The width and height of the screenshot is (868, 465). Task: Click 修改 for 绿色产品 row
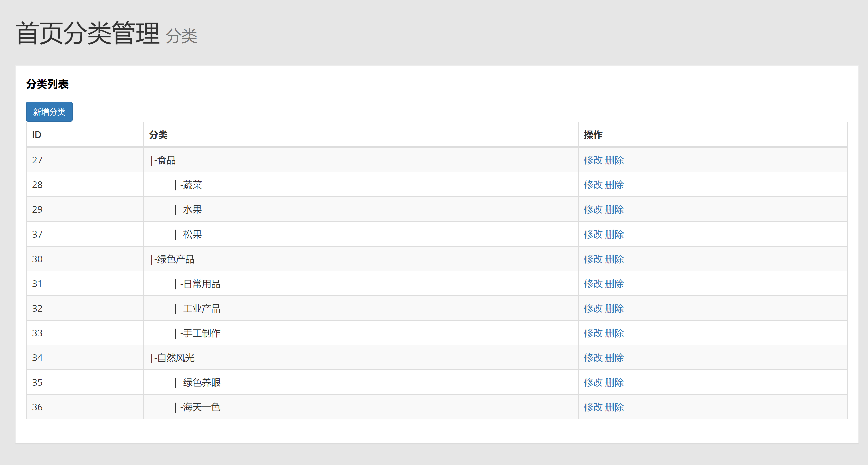point(593,259)
